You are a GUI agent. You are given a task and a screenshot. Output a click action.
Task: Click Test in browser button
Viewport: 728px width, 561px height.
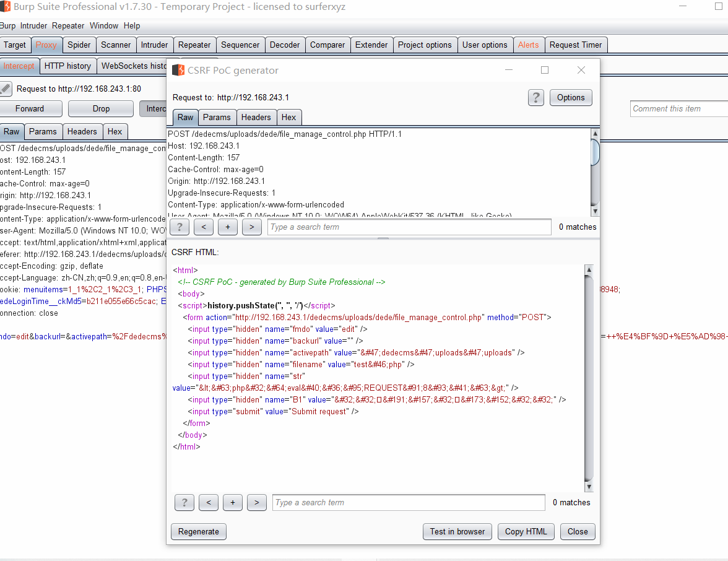[x=457, y=532]
